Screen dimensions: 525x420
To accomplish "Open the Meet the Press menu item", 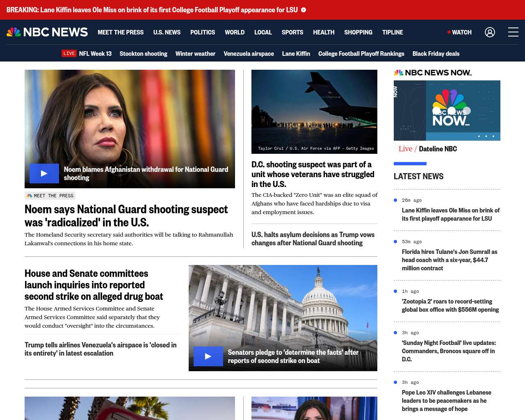I will click(x=121, y=32).
